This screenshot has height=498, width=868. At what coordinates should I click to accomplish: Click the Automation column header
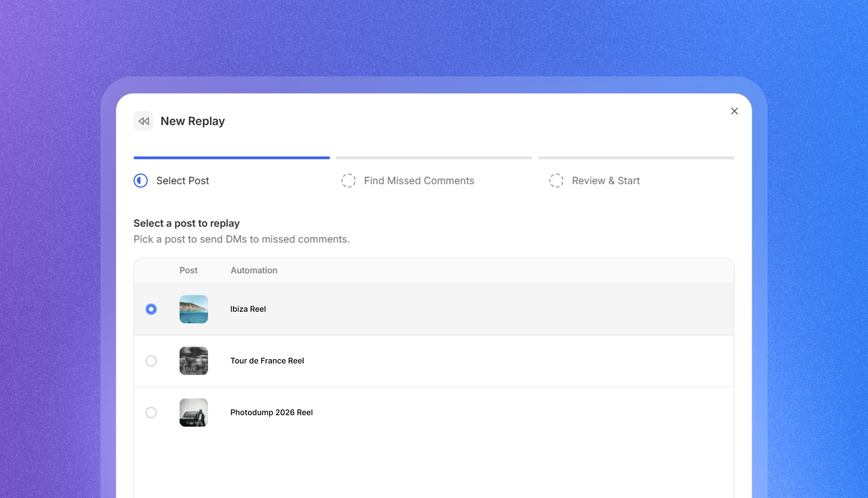coord(254,270)
